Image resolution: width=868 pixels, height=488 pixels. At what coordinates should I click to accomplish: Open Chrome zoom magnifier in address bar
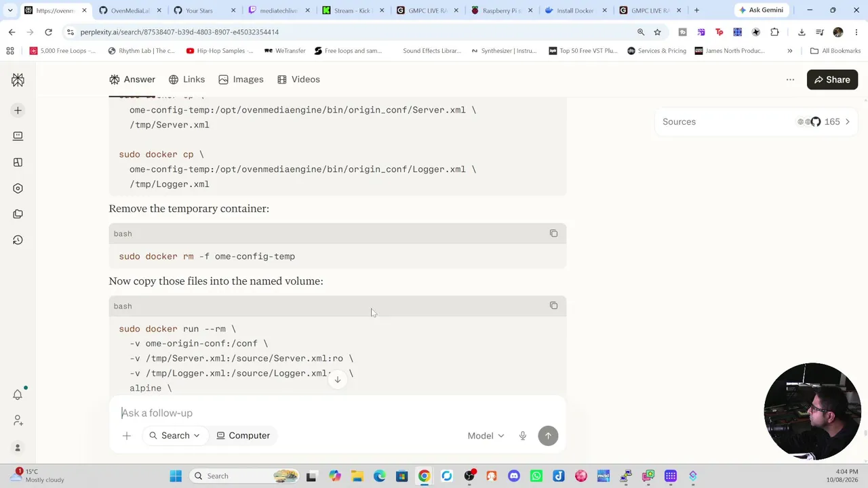click(x=641, y=32)
